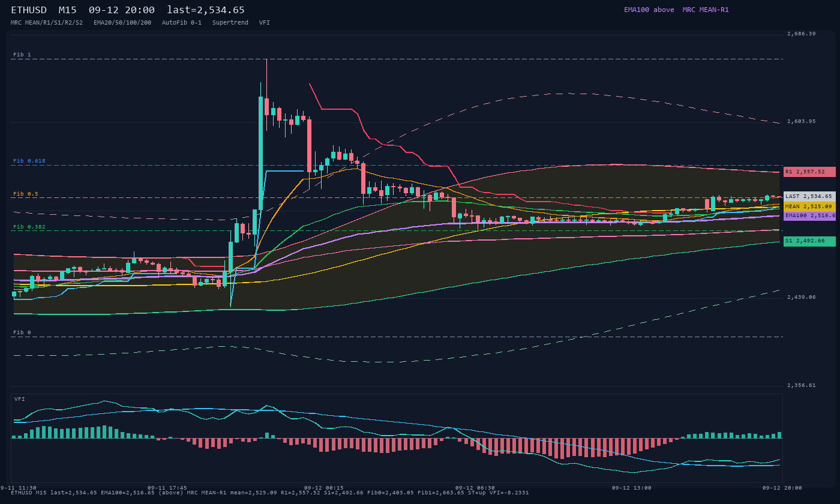Select the MRC MEAN/R1/S1/R2/S2 legend entry
Screen dimensions: 840x504
47,22
